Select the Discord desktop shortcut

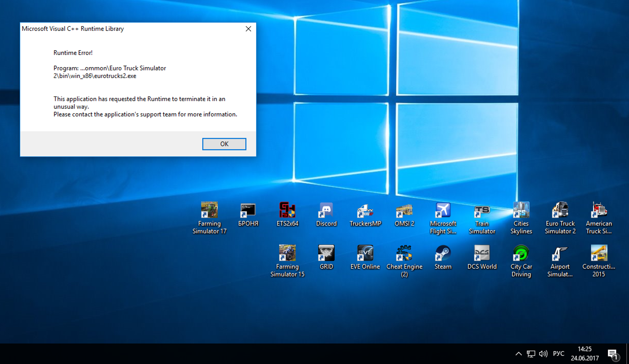coord(326,214)
